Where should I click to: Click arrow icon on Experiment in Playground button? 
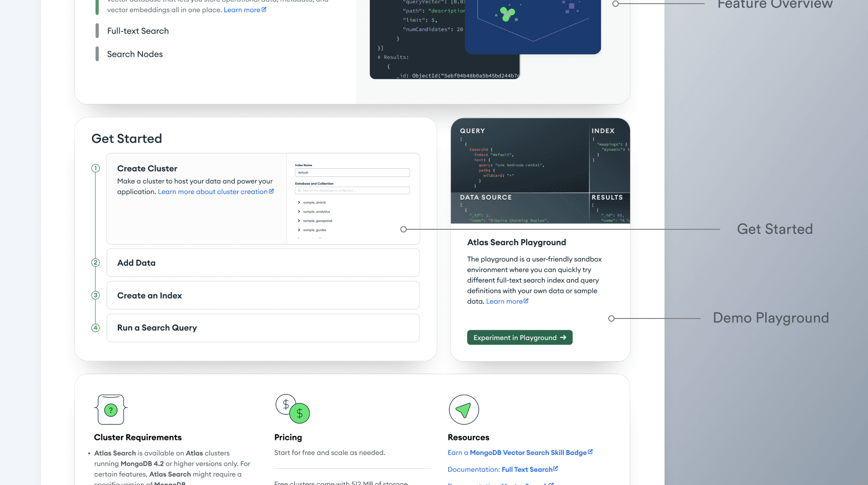pos(563,338)
